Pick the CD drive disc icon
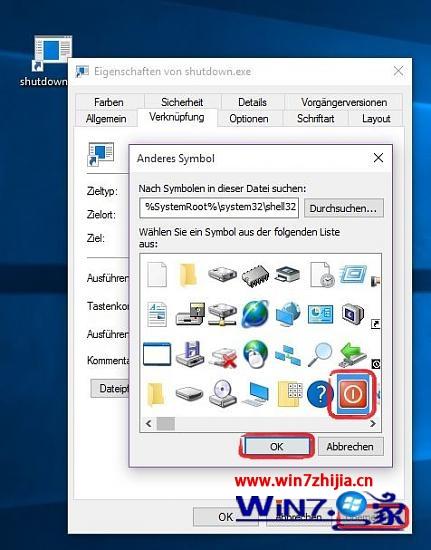This screenshot has height=550, width=431. pos(222,393)
